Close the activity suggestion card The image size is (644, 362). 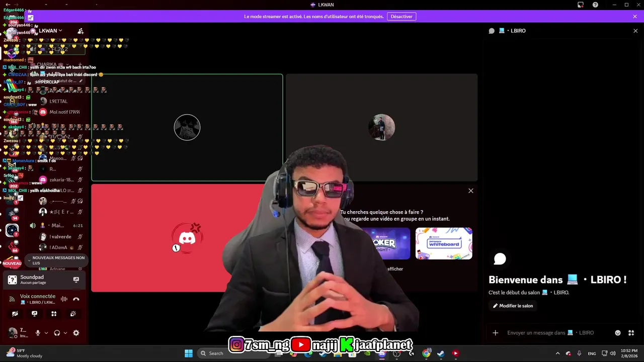point(471,191)
